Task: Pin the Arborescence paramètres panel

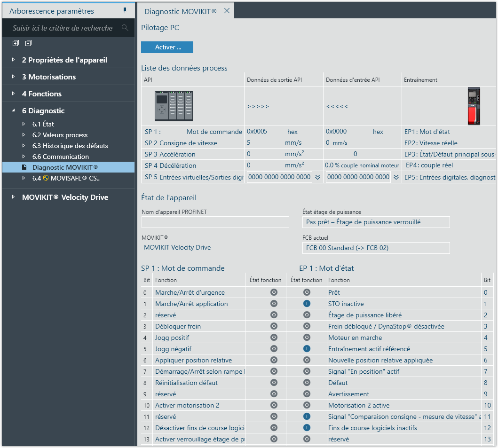Action: pos(125,10)
